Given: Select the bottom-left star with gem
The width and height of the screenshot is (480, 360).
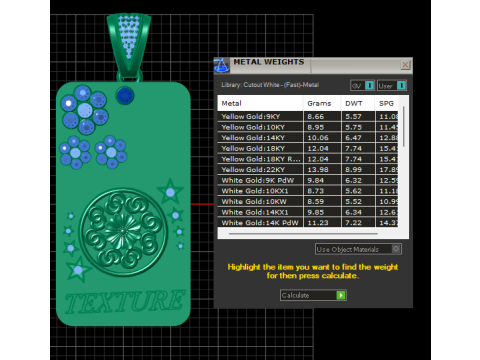Looking at the screenshot, I should [x=78, y=269].
